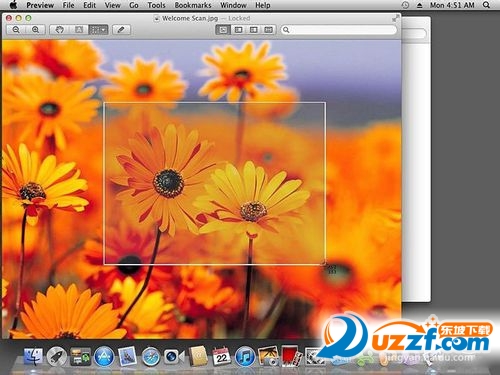Open the Bookmarks menu

coord(193,5)
